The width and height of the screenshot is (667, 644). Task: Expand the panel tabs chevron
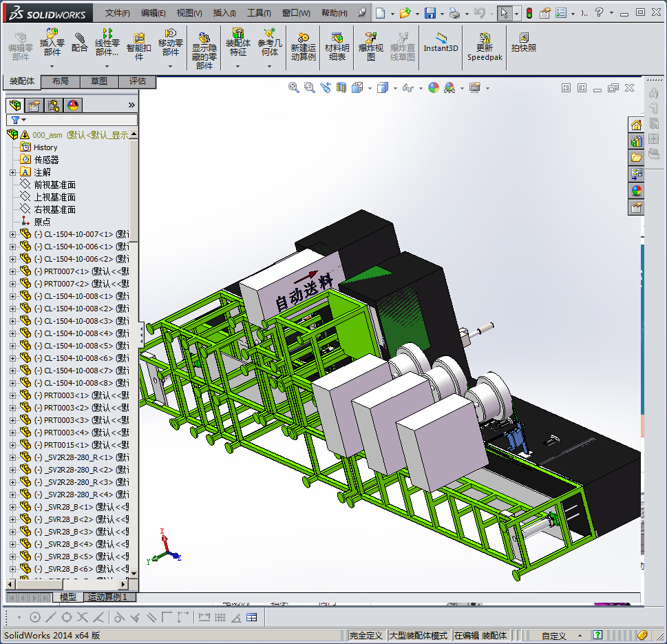click(131, 105)
